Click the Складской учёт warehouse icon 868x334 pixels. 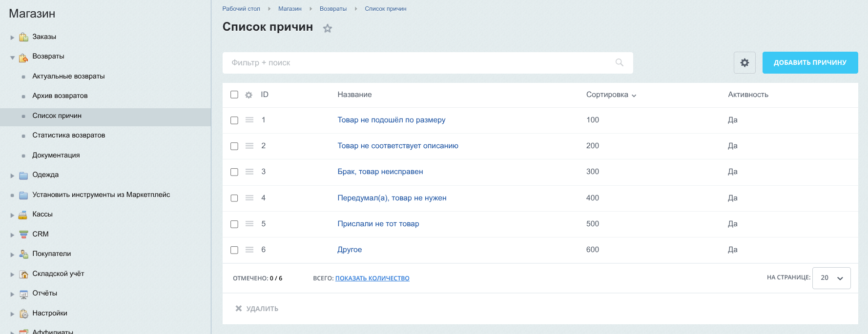(23, 274)
